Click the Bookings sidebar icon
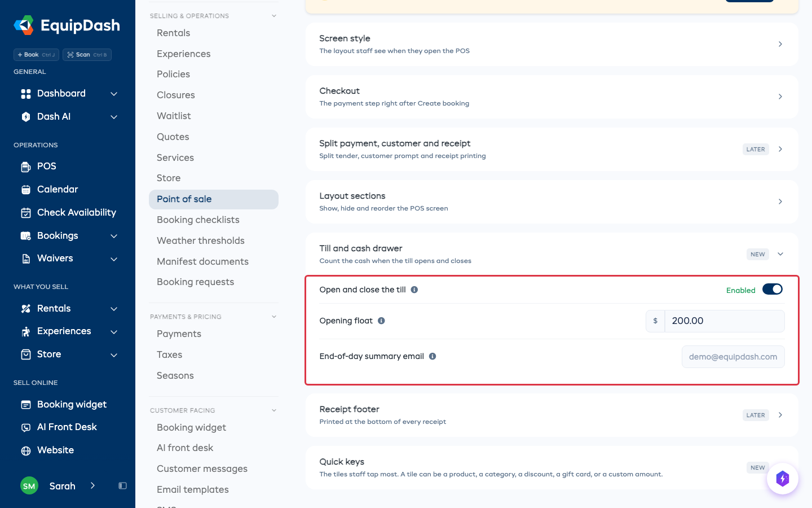This screenshot has height=508, width=812. (x=26, y=236)
